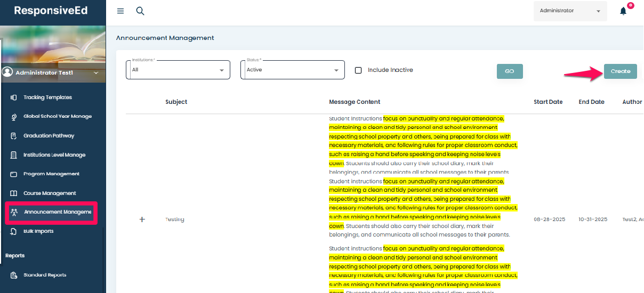Click the Course Management book icon
Viewport: 644px width, 293px height.
click(x=14, y=193)
